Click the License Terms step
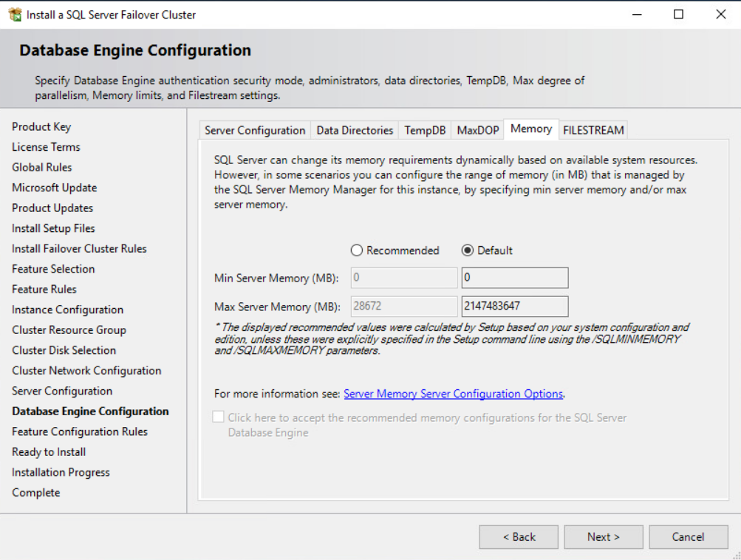 46,147
